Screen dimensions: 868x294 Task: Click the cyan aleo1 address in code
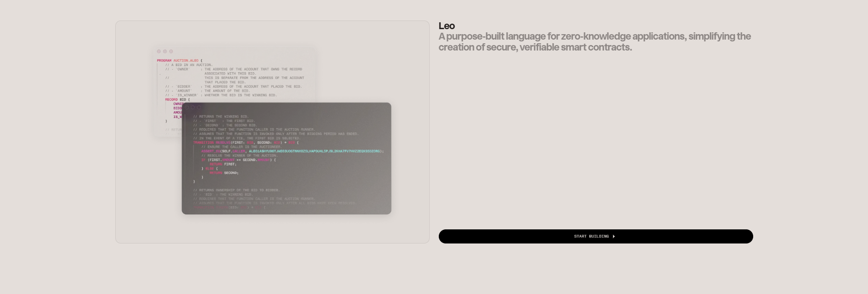click(315, 151)
